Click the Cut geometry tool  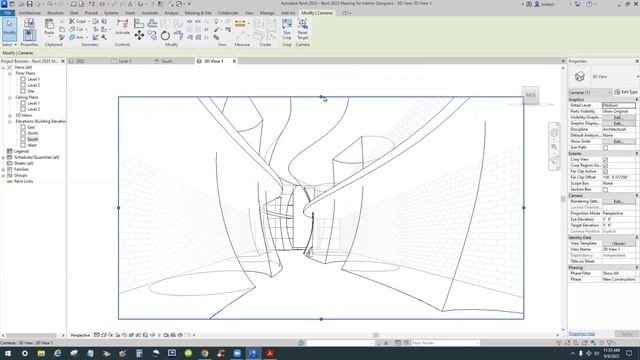tap(77, 29)
